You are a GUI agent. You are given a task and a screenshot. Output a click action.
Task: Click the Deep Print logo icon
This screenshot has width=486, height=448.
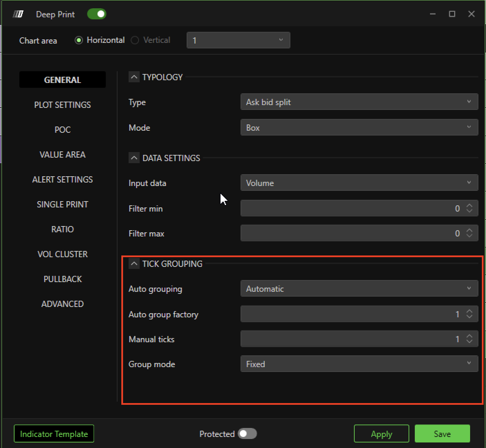[x=18, y=14]
